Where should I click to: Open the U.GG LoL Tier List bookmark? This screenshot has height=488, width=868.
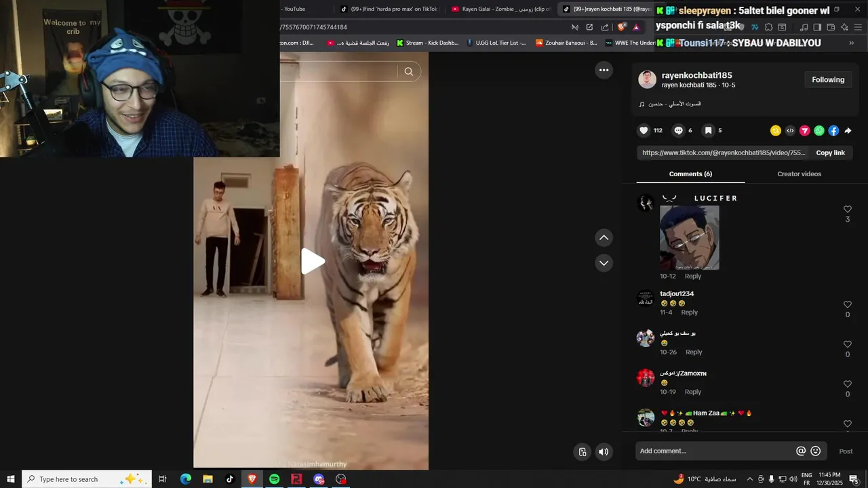coord(496,43)
